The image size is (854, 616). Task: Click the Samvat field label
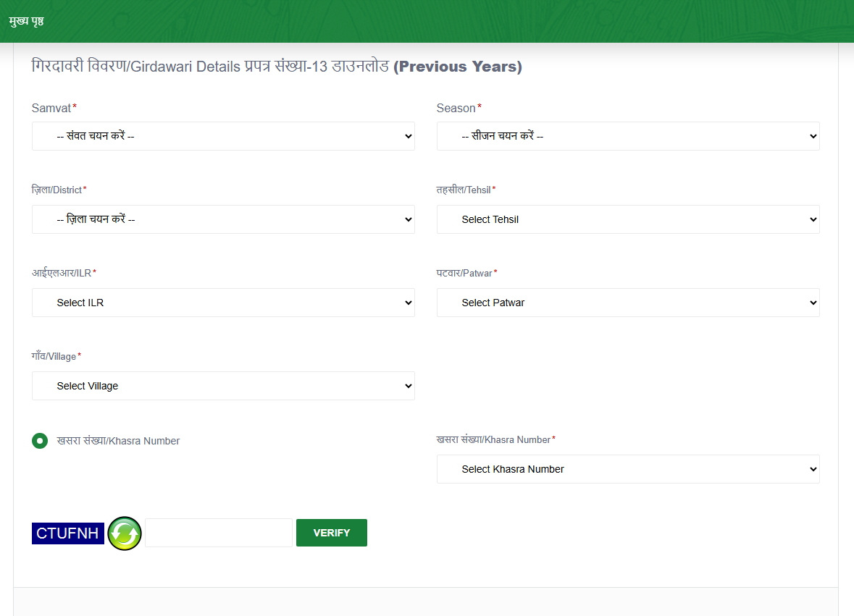point(51,108)
